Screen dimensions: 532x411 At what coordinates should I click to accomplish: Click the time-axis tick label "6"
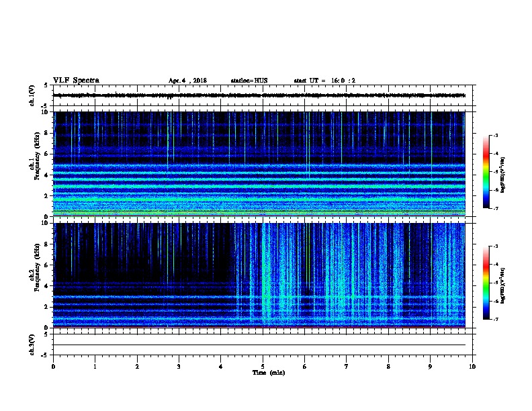click(305, 367)
